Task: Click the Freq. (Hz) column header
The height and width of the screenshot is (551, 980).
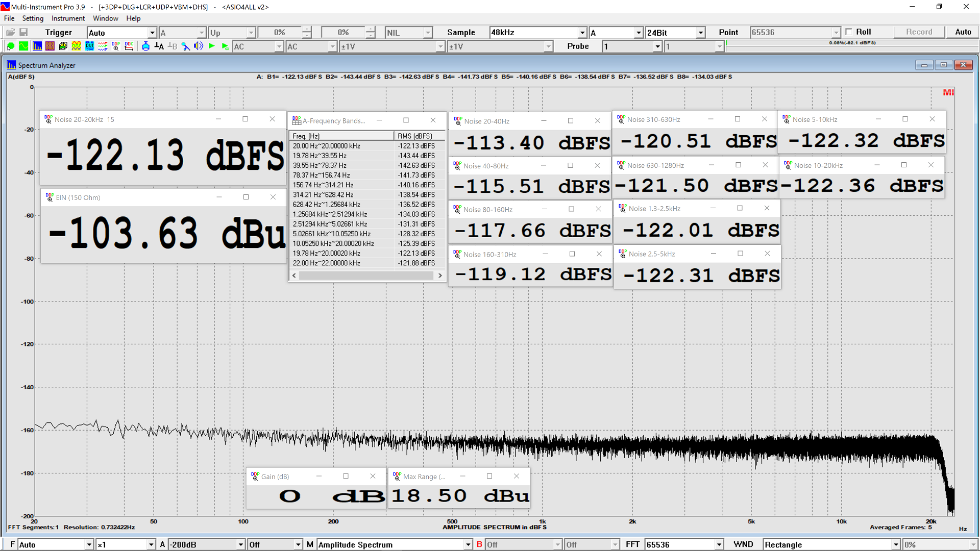Action: point(341,136)
